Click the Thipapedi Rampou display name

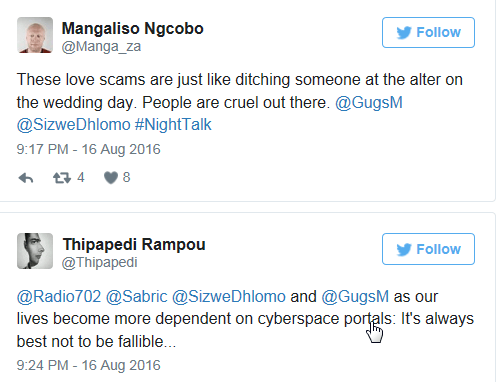(134, 244)
